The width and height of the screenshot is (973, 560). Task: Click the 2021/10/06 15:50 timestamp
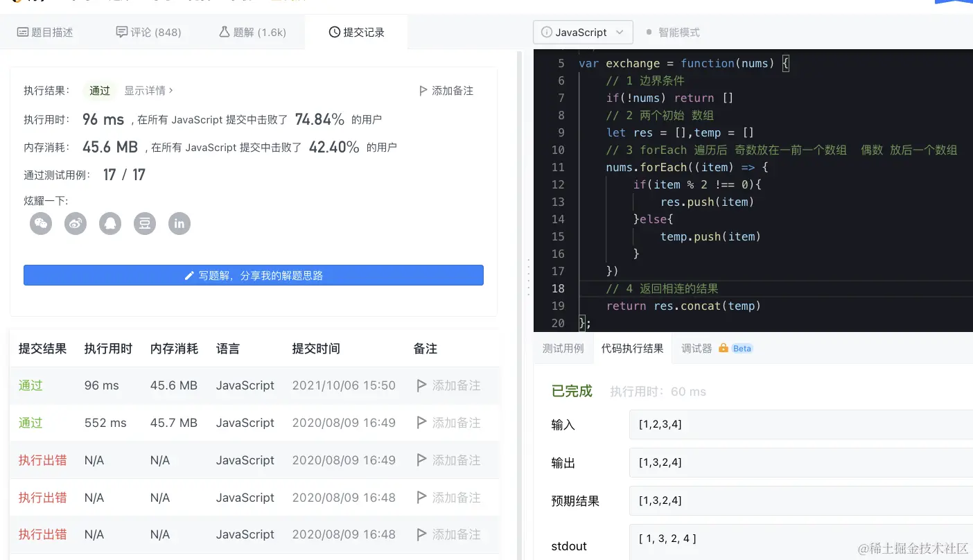click(x=344, y=385)
